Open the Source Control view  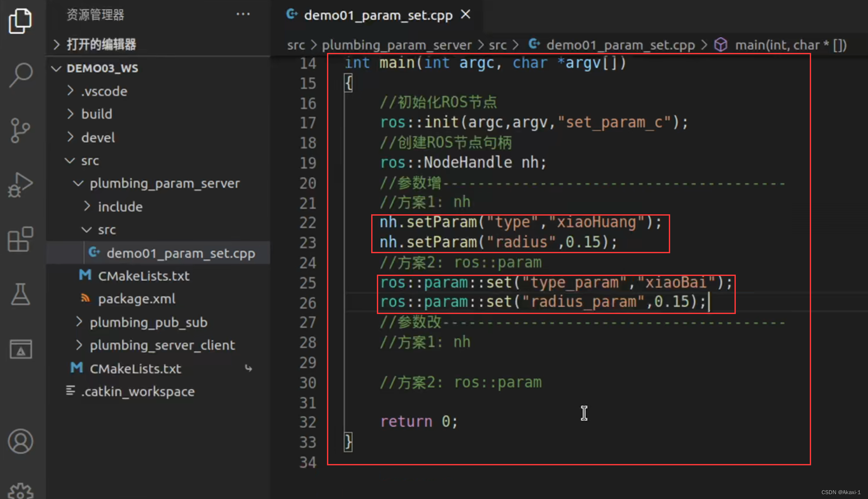point(21,130)
